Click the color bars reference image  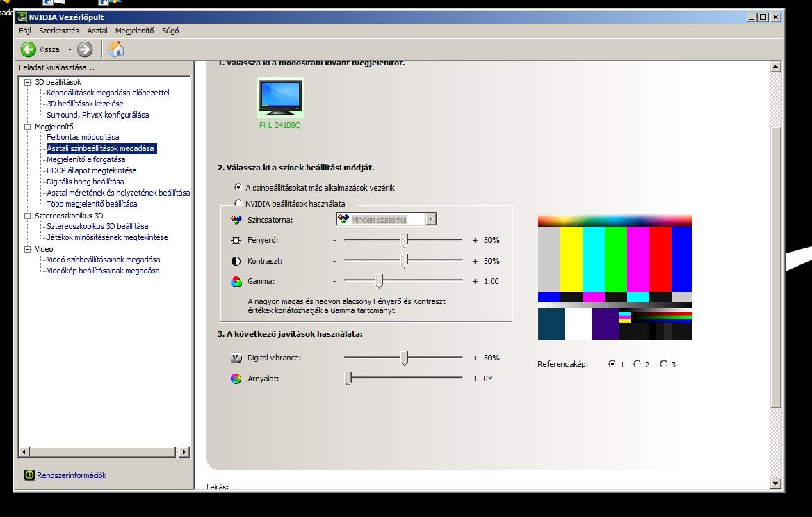[615, 278]
